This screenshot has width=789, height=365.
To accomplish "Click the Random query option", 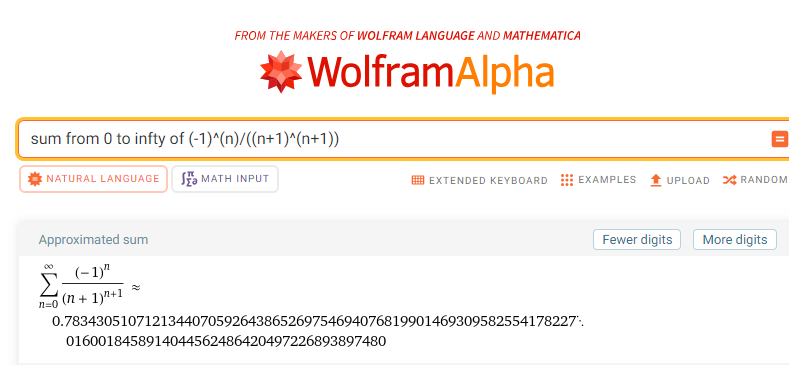I will (x=755, y=180).
